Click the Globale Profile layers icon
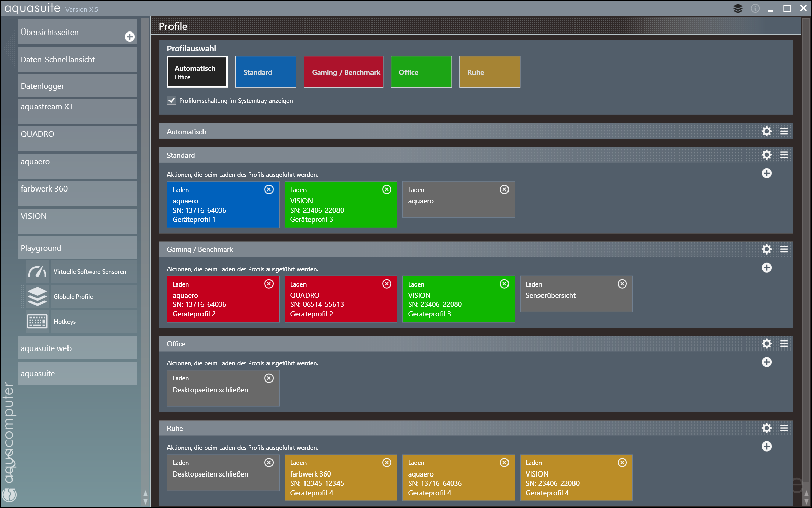 click(37, 297)
